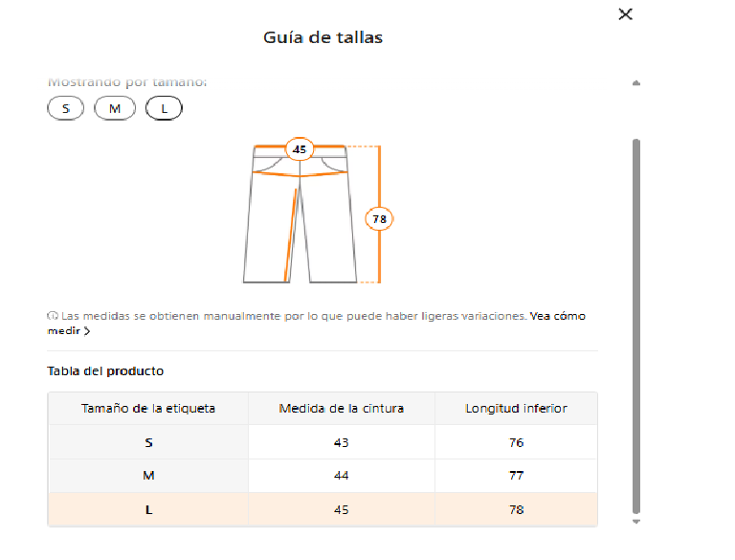The height and width of the screenshot is (560, 735).
Task: Click the info icon beside measurement note
Action: tap(53, 316)
